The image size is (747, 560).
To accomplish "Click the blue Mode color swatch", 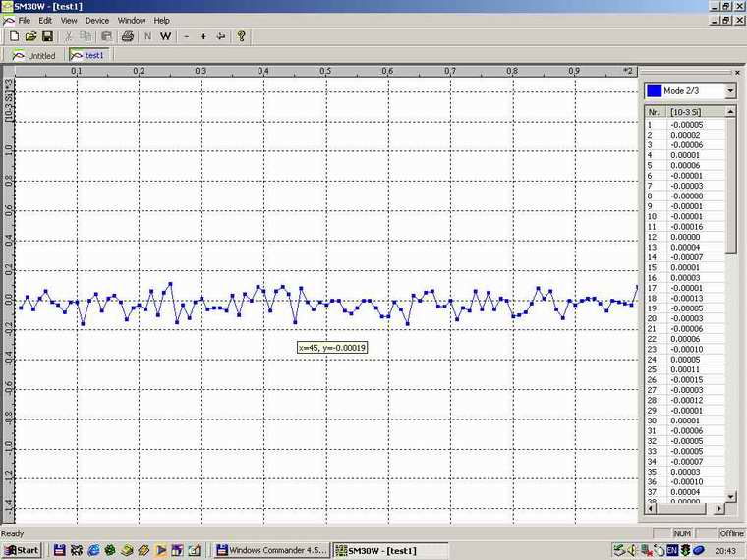I will tap(654, 90).
